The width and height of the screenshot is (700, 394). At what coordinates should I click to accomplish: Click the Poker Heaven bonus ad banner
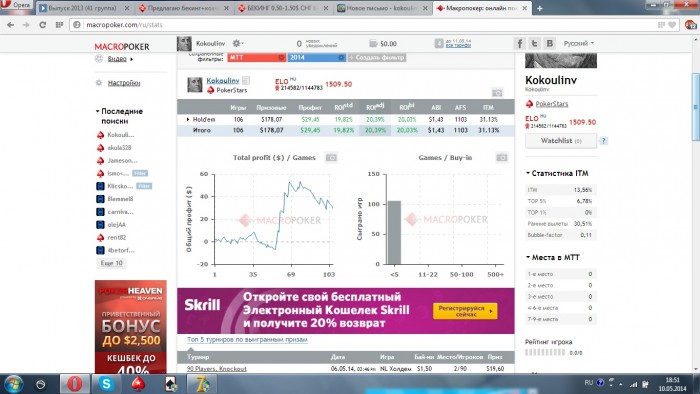click(x=130, y=327)
